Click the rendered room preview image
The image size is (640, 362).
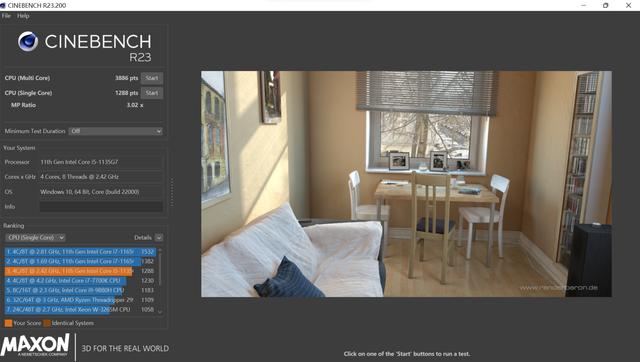tap(406, 184)
